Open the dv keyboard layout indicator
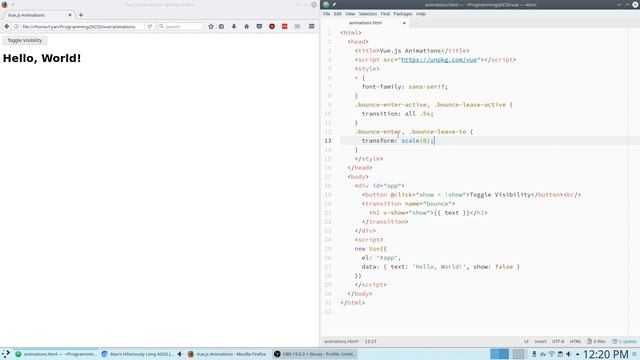 coord(543,354)
